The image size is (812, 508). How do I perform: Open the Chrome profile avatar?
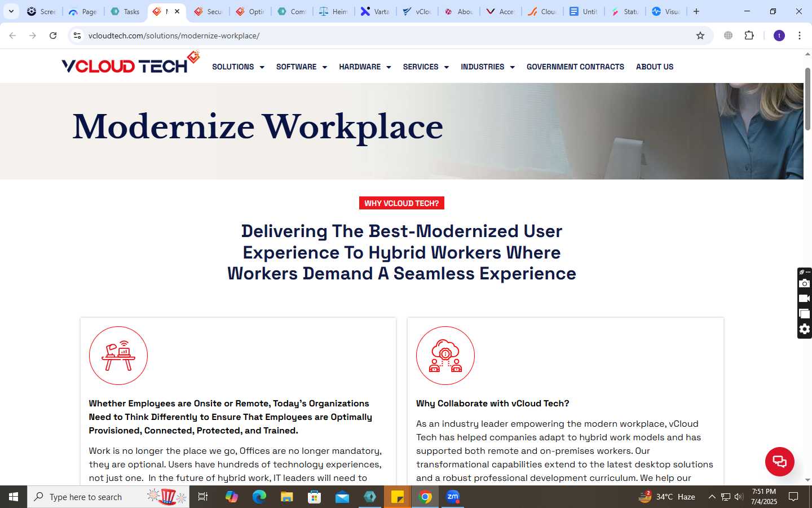click(x=779, y=36)
